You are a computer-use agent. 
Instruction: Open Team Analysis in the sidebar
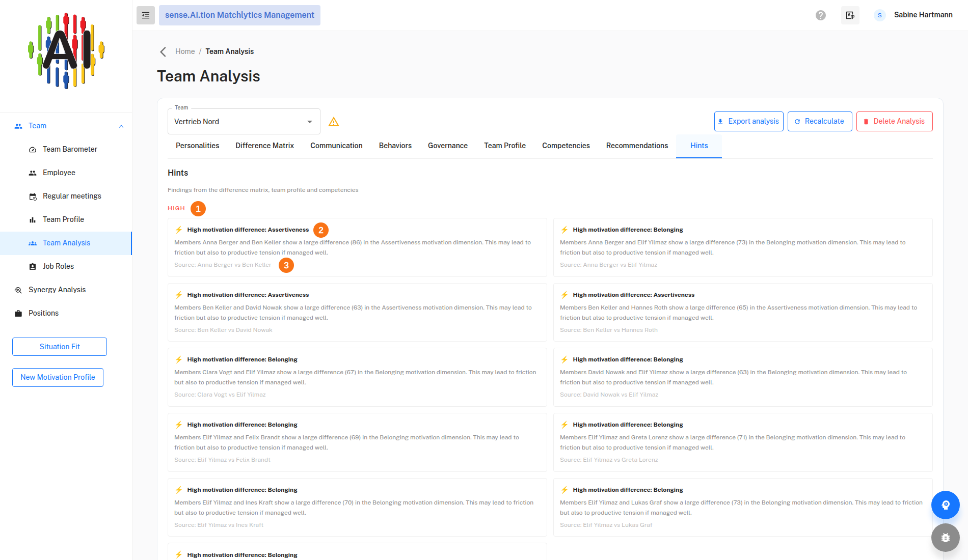pos(66,243)
